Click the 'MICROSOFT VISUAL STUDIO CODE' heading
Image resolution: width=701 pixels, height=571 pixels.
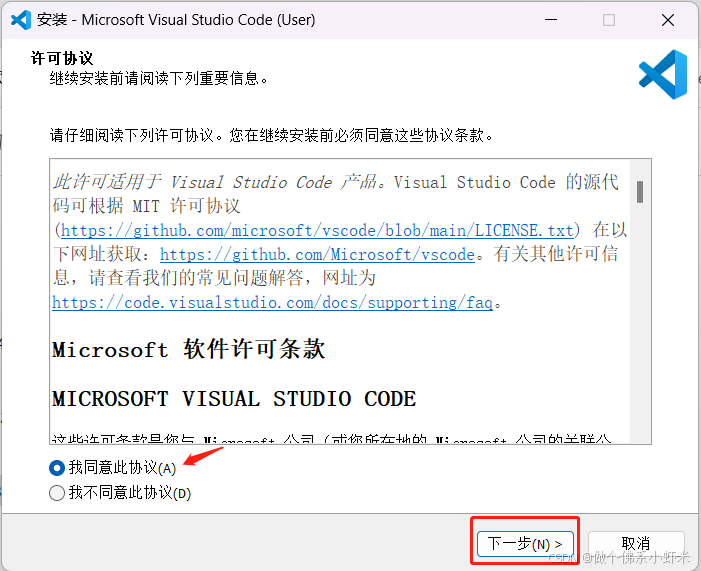pyautogui.click(x=234, y=398)
